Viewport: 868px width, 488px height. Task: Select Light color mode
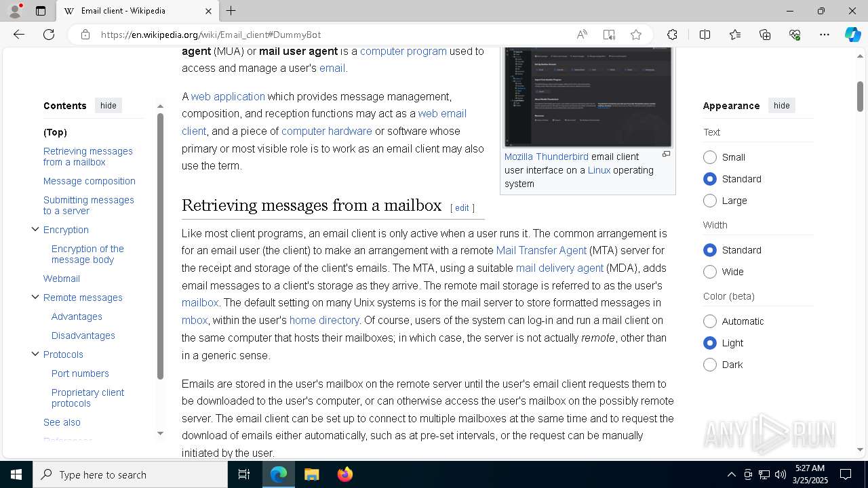710,343
